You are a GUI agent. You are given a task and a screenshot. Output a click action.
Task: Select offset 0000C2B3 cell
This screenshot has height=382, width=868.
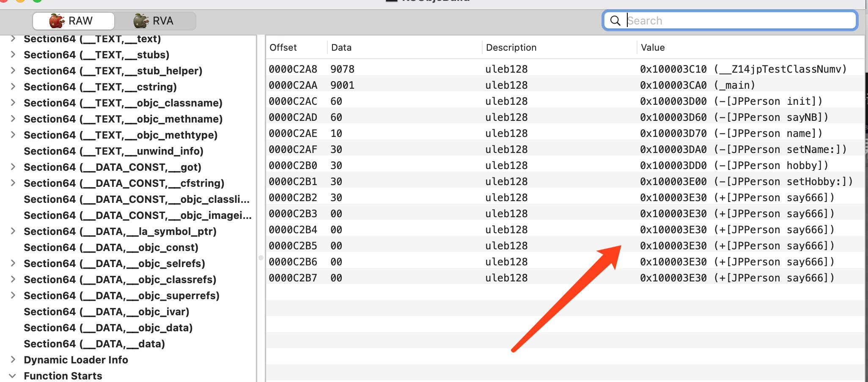coord(293,213)
